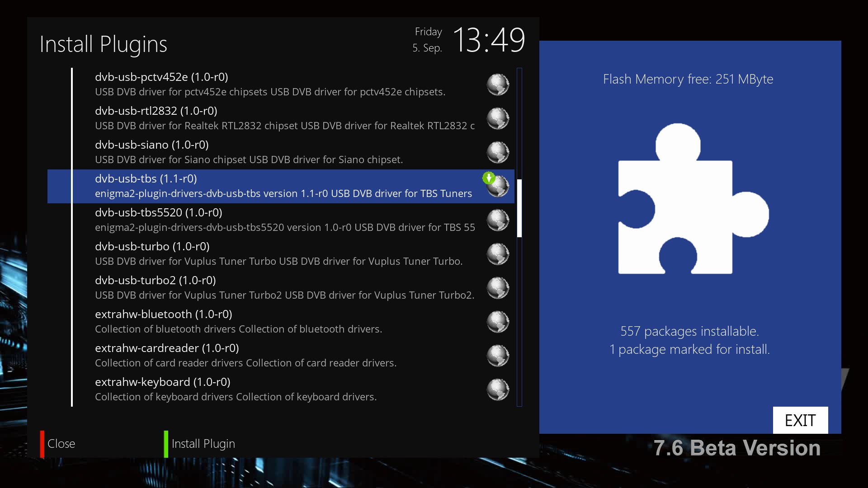Screen dimensions: 868x488
Task: Select dvb-usb-pctv452e (1.0-r0) entry
Action: coord(281,84)
